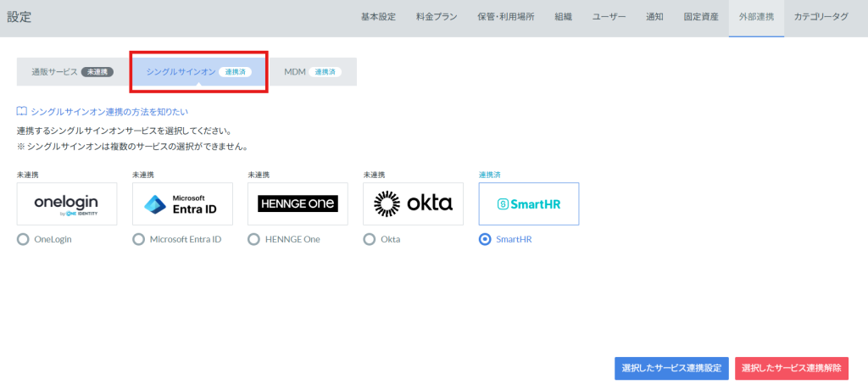
Task: Click the book icon beside the SSO guide
Action: [22, 112]
